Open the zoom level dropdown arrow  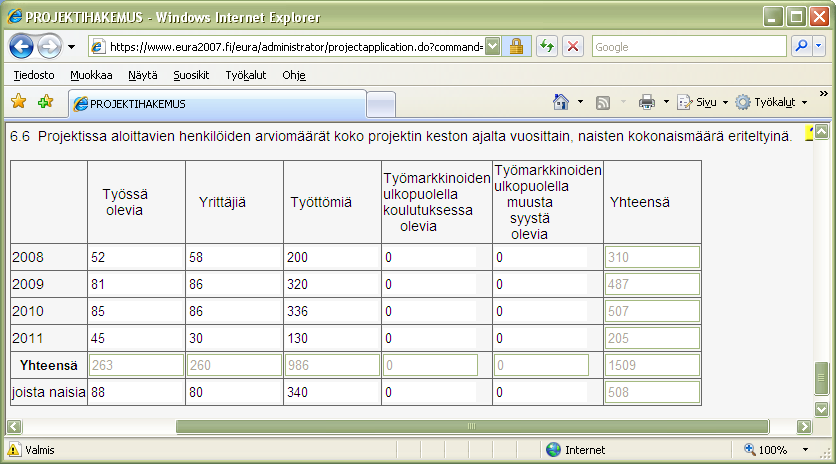[x=806, y=450]
